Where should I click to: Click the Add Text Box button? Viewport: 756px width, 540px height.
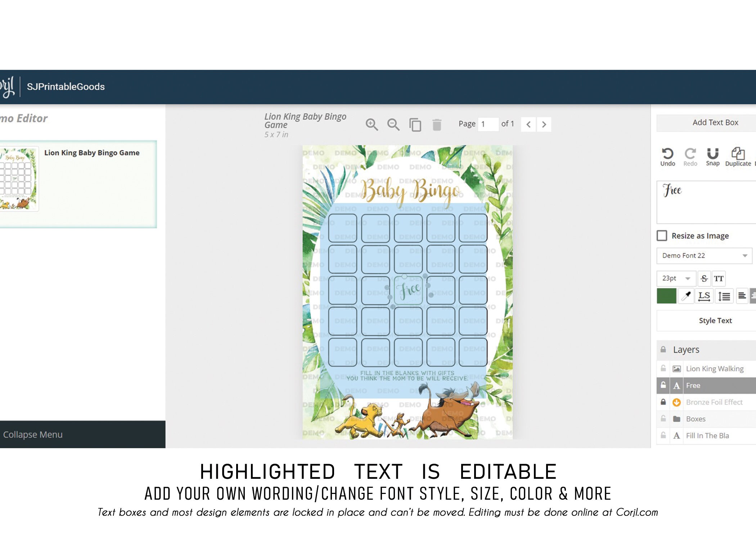point(706,123)
